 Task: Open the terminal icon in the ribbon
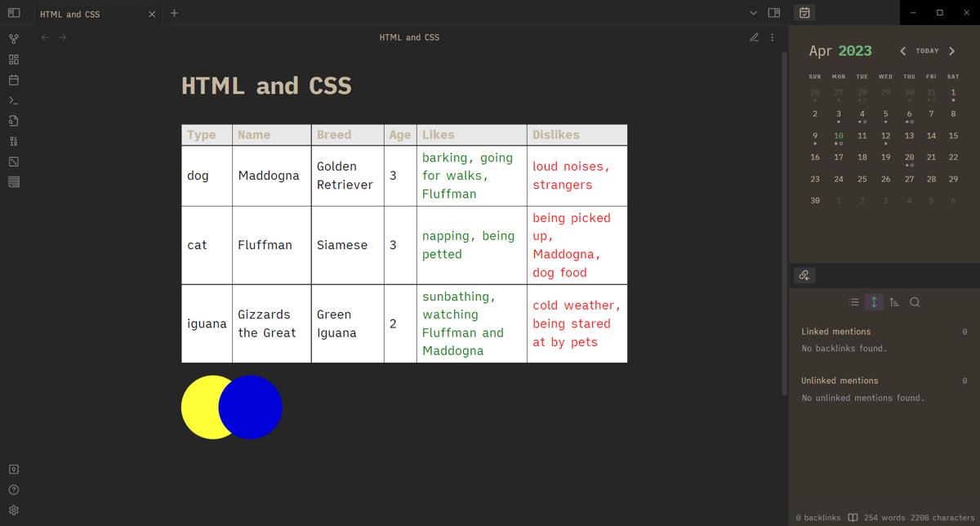tap(13, 100)
